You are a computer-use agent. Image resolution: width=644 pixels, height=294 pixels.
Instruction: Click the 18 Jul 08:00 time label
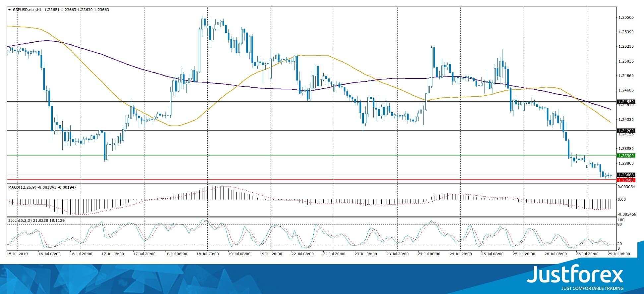tap(176, 254)
